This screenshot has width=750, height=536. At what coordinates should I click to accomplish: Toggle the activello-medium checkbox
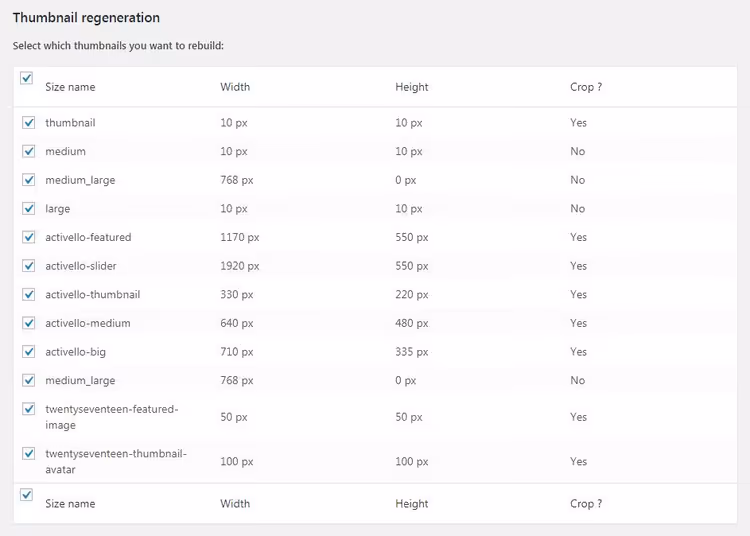[29, 323]
